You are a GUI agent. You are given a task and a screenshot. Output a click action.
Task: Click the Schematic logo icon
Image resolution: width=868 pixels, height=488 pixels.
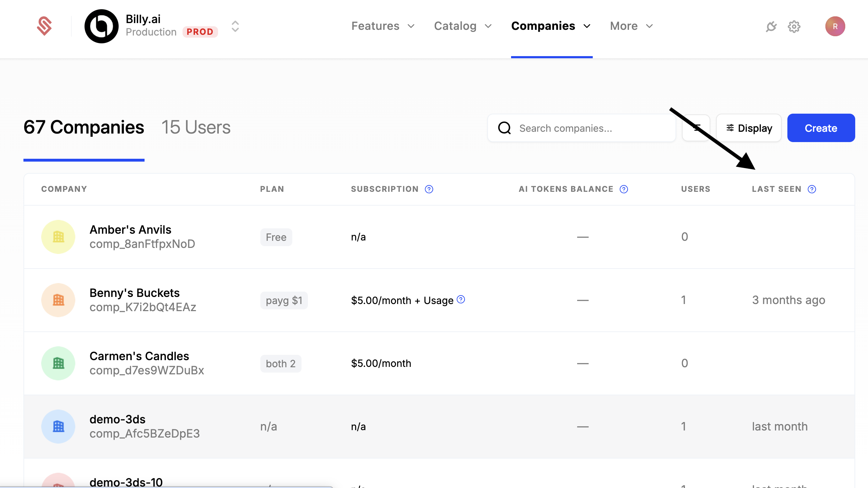pos(44,26)
